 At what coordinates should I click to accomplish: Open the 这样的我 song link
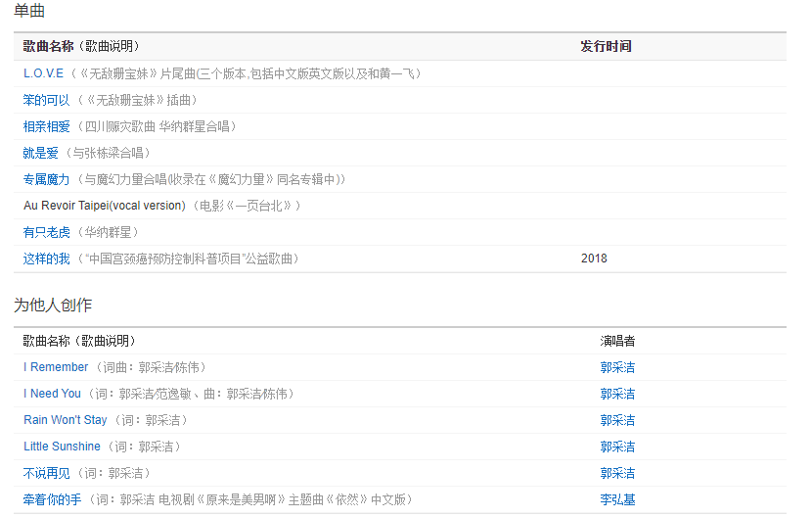pyautogui.click(x=46, y=259)
